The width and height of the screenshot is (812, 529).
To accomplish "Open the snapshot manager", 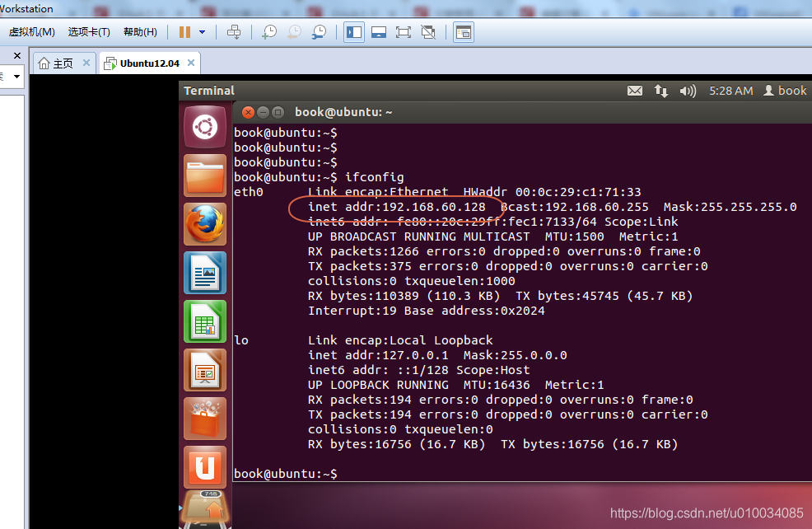I will pyautogui.click(x=319, y=32).
